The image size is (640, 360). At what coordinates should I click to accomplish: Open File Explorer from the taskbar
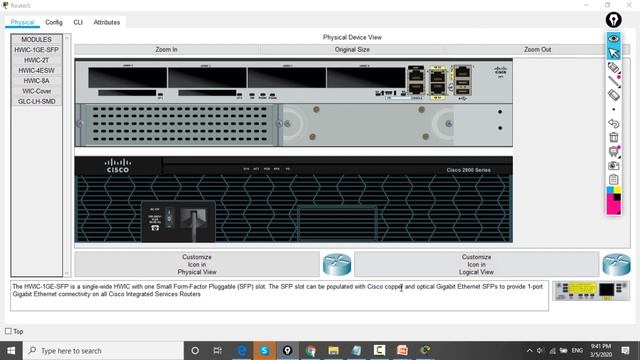[333, 351]
